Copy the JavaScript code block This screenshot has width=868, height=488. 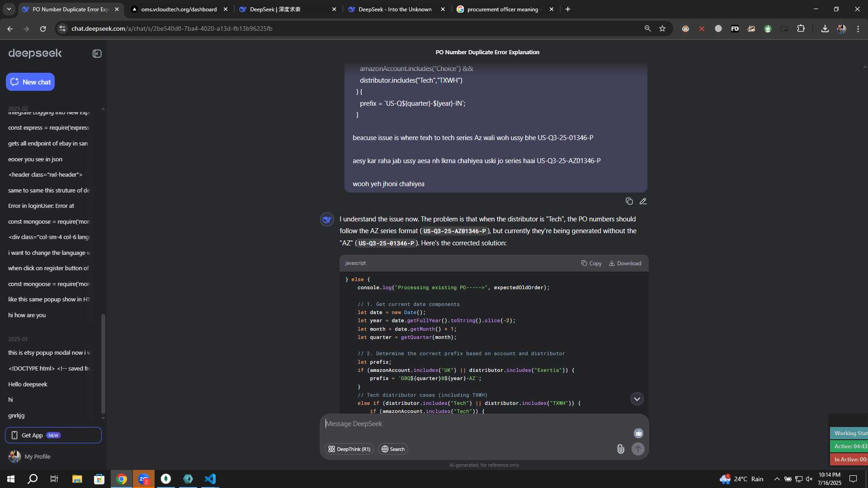click(591, 263)
